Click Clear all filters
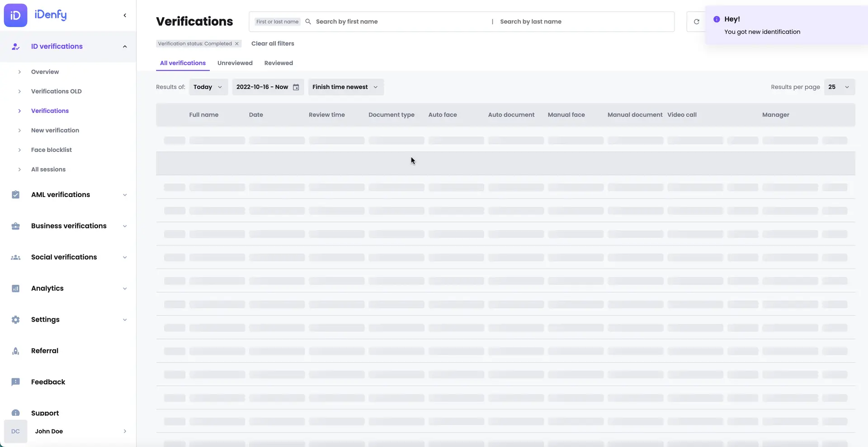This screenshot has height=447, width=868. coord(273,44)
